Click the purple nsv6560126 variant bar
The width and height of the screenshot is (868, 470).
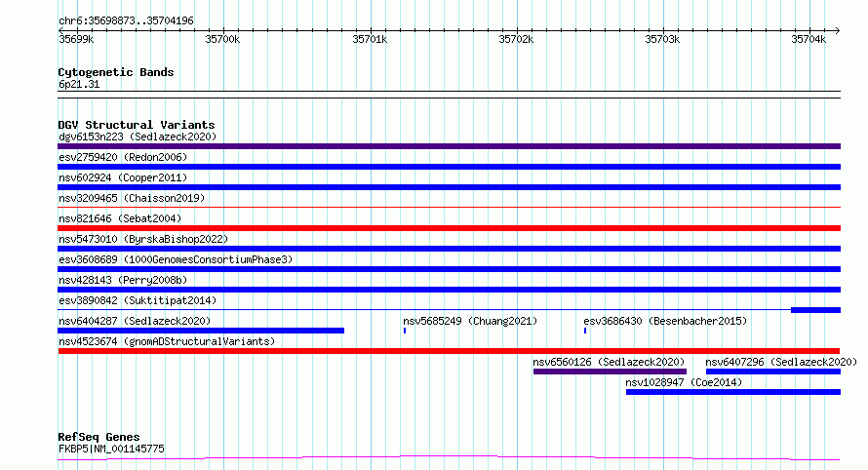click(x=610, y=372)
